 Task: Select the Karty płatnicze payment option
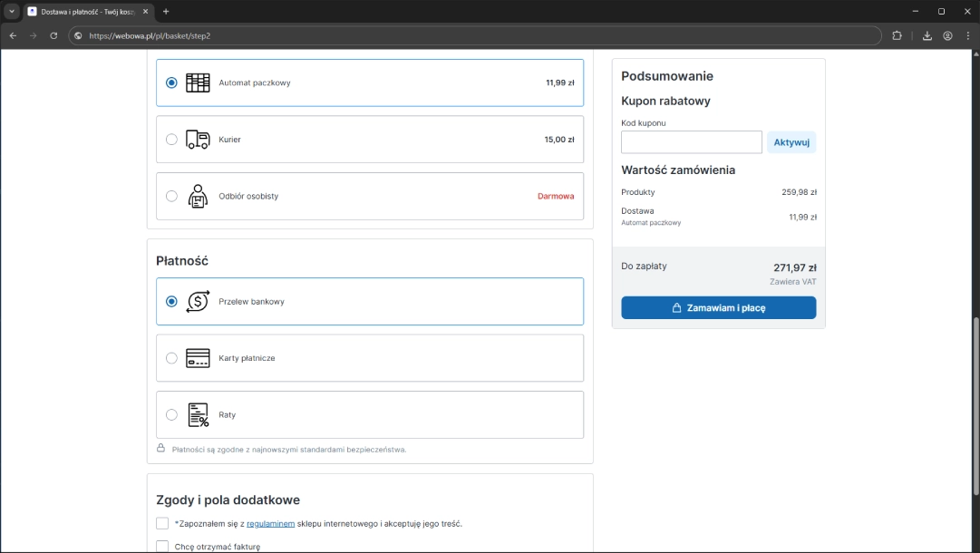point(171,358)
